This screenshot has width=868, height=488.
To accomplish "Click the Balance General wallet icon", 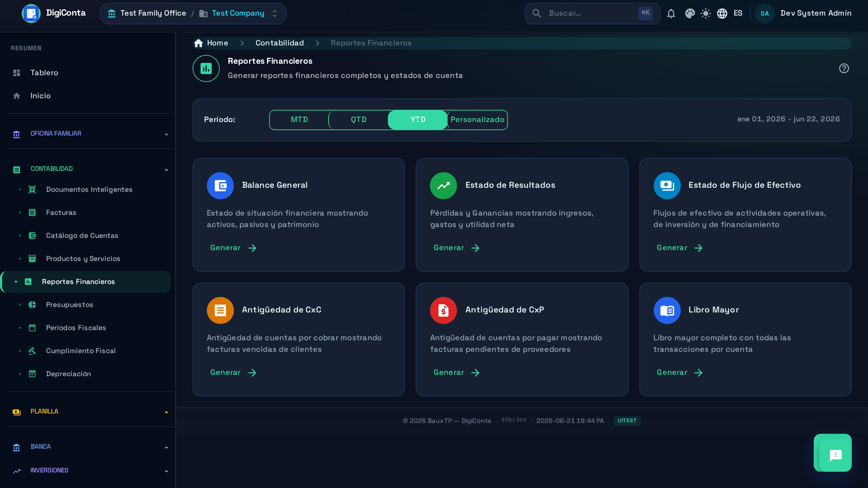I will (220, 186).
